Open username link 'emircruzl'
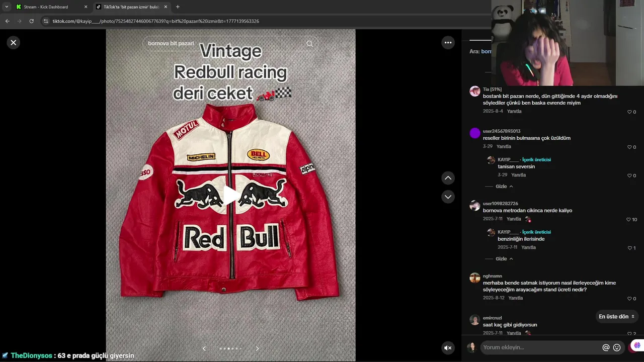This screenshot has height=362, width=644. click(493, 318)
